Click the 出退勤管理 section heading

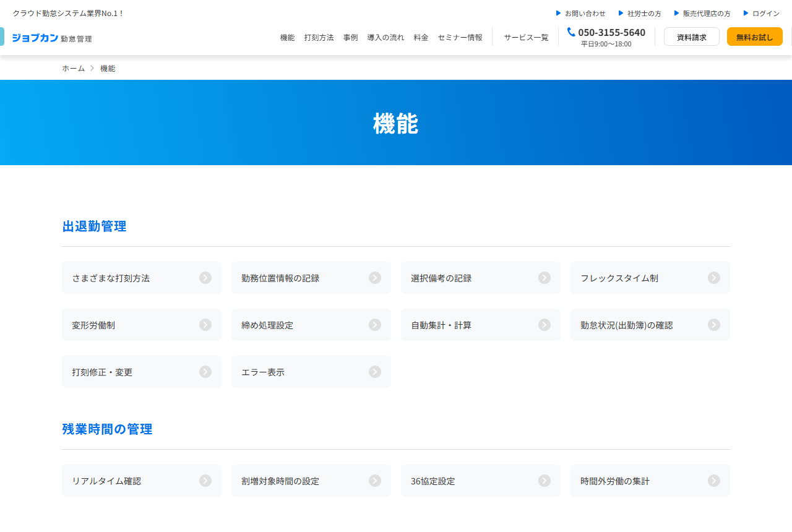(x=94, y=226)
